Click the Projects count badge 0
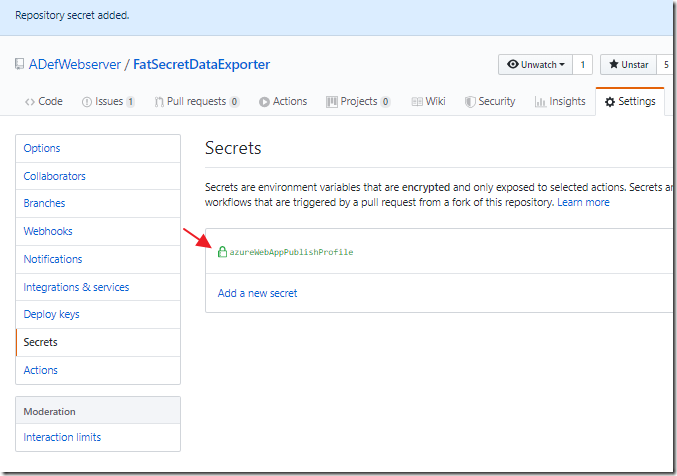This screenshot has width=677, height=476. point(385,102)
